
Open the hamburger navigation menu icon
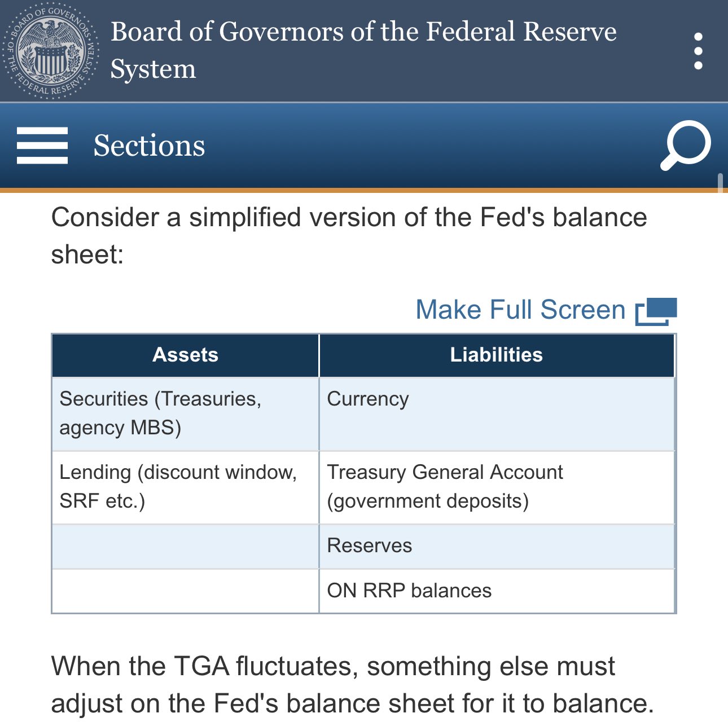point(42,146)
